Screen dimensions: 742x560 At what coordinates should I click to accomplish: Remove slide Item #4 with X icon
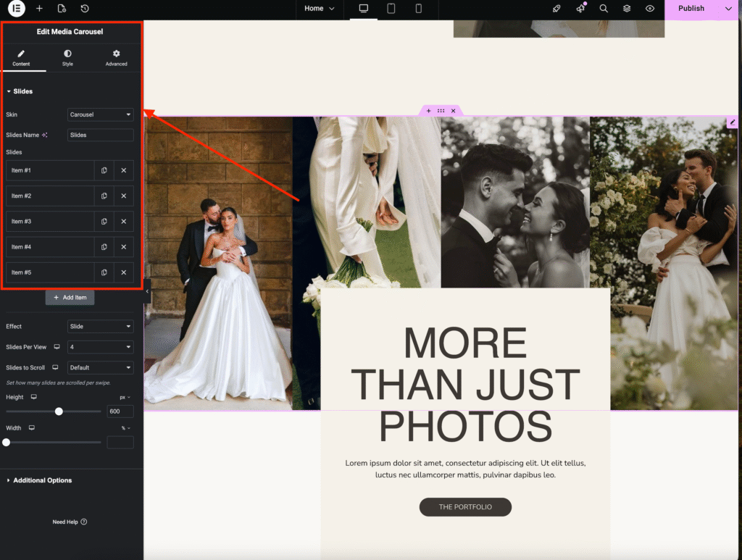click(124, 247)
